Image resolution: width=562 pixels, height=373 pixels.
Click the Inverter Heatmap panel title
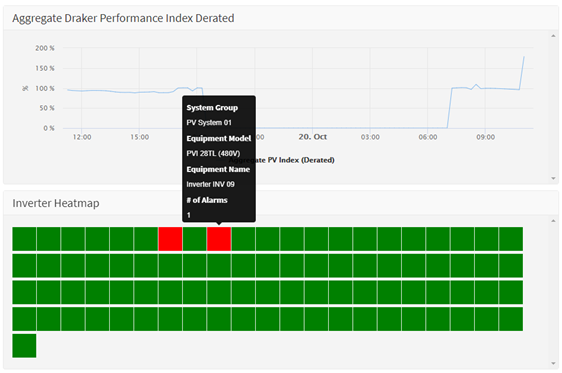coord(56,203)
